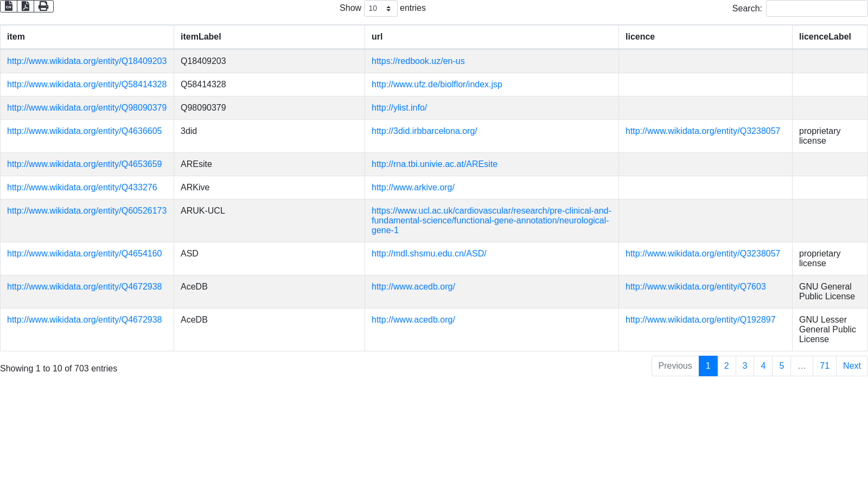This screenshot has height=488, width=868.
Task: Open wikidata entity Q98090379 link
Action: [x=87, y=108]
